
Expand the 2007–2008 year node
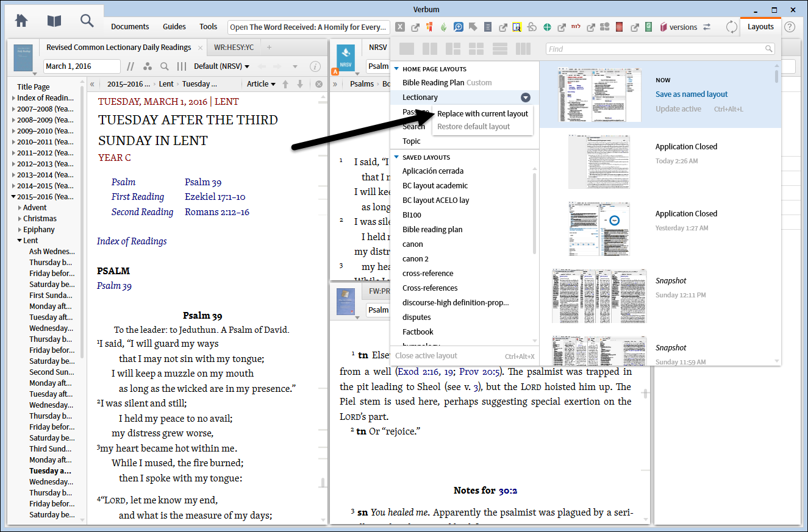click(13, 109)
